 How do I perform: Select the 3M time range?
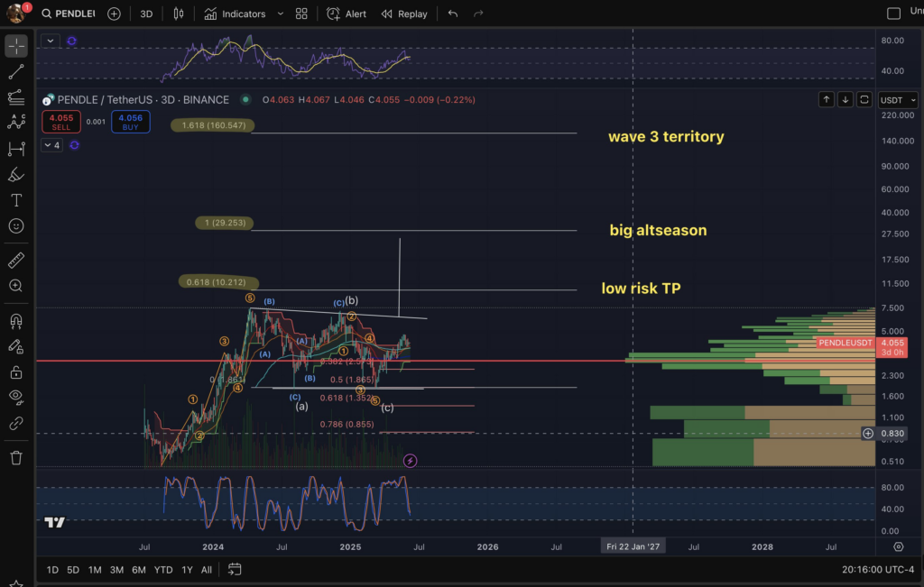[116, 569]
